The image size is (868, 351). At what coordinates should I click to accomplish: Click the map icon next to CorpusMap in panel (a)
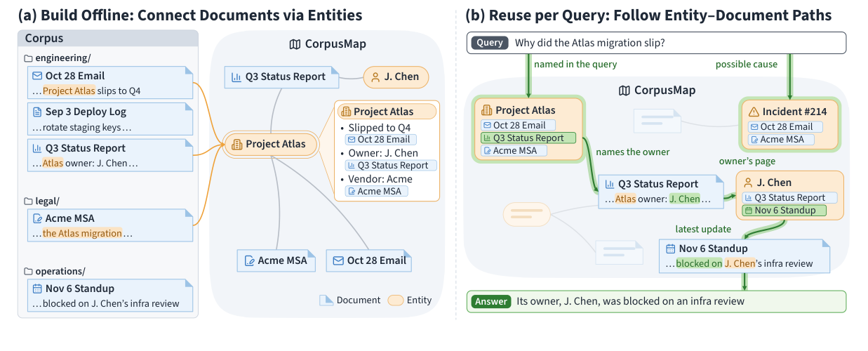295,44
